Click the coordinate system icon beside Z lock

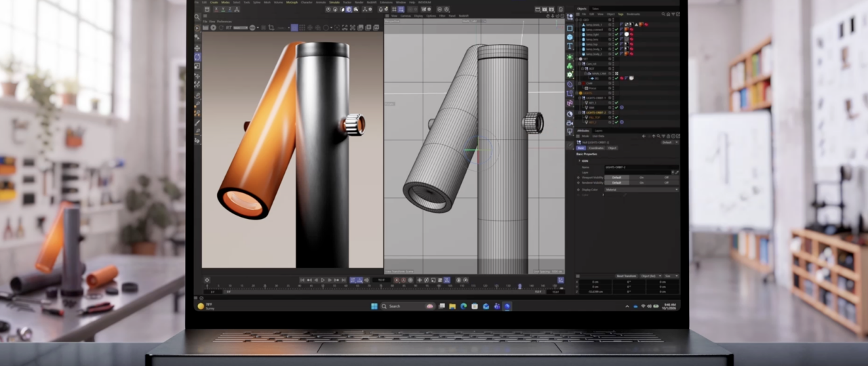click(237, 9)
